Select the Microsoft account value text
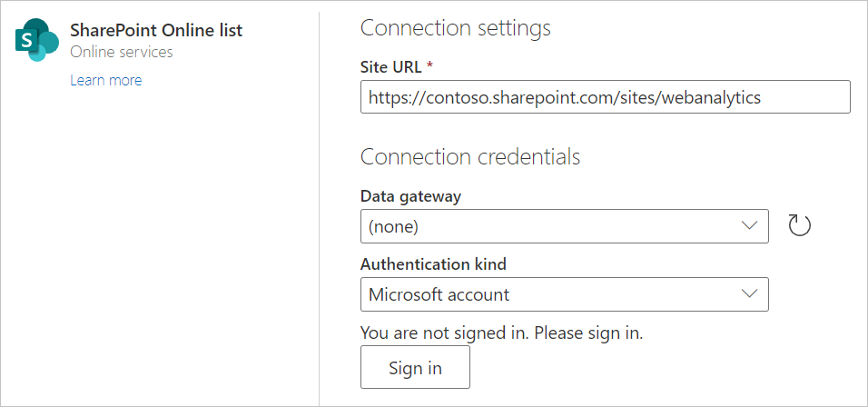This screenshot has height=407, width=868. 439,294
